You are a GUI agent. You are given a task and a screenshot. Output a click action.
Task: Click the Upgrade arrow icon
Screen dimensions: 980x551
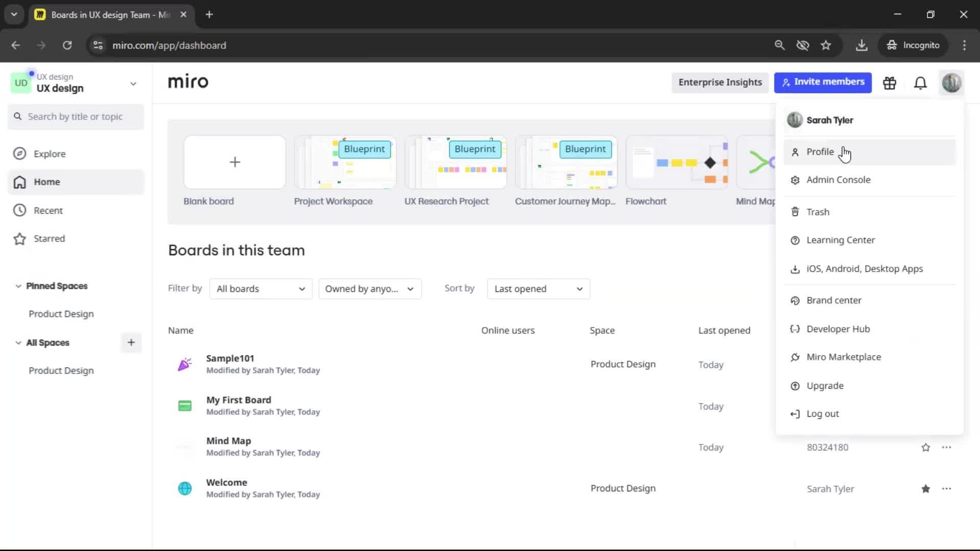pyautogui.click(x=795, y=386)
